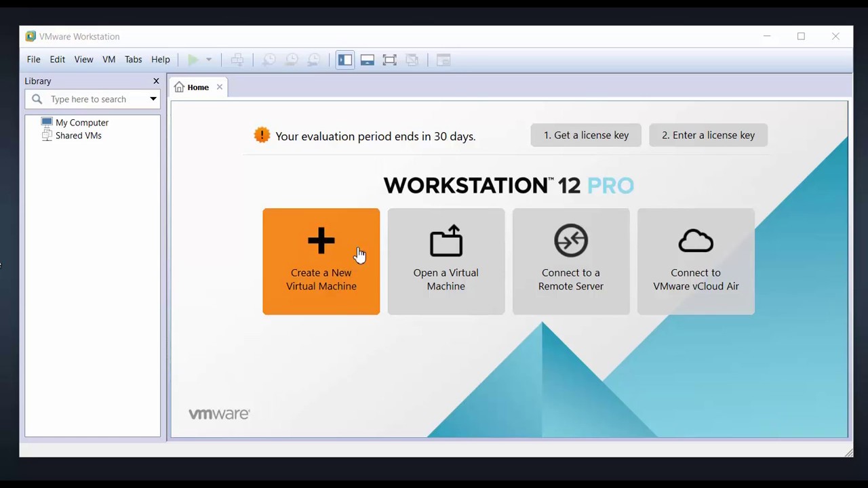Viewport: 868px width, 488px height.
Task: Click the Take Snapshot toolbar icon
Action: [269, 60]
